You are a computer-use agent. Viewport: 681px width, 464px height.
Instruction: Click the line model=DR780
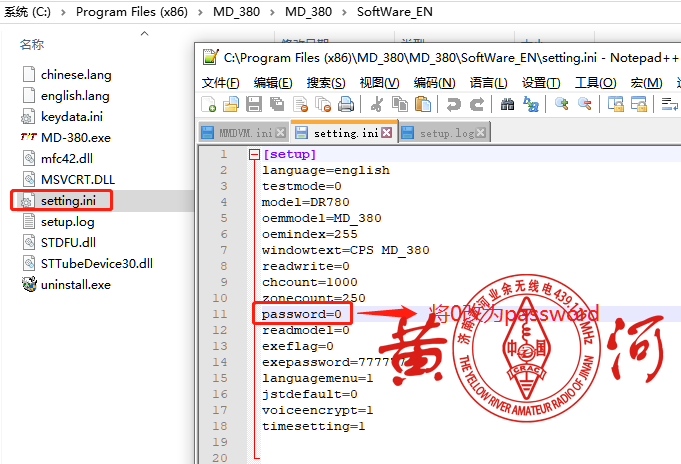305,202
